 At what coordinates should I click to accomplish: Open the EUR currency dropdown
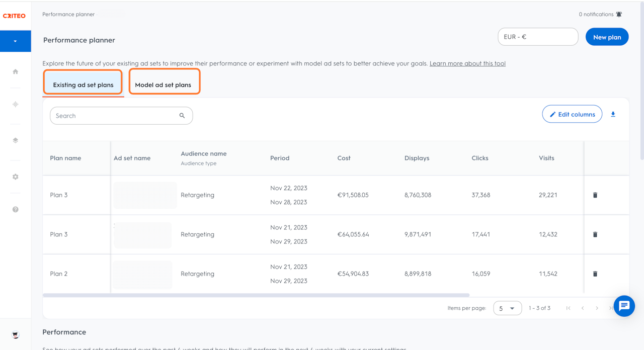(538, 37)
